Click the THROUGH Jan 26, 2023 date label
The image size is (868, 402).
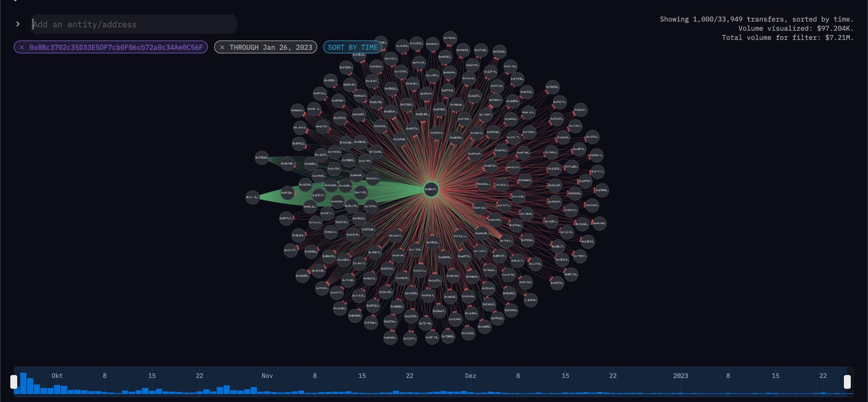click(x=270, y=47)
